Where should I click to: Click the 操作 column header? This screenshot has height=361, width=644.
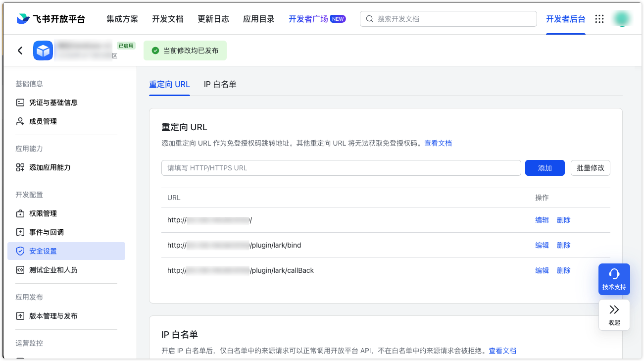[542, 198]
